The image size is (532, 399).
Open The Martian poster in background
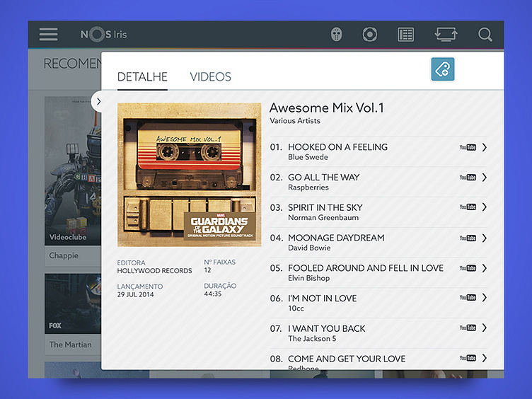73,303
